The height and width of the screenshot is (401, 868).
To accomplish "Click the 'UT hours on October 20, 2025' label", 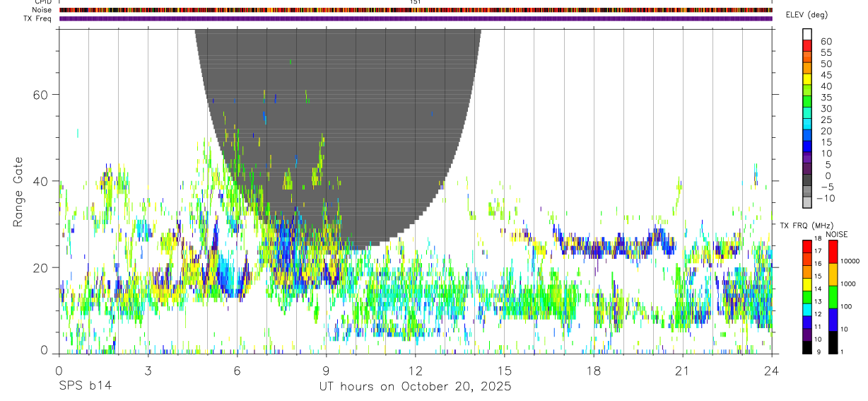I will tap(415, 387).
